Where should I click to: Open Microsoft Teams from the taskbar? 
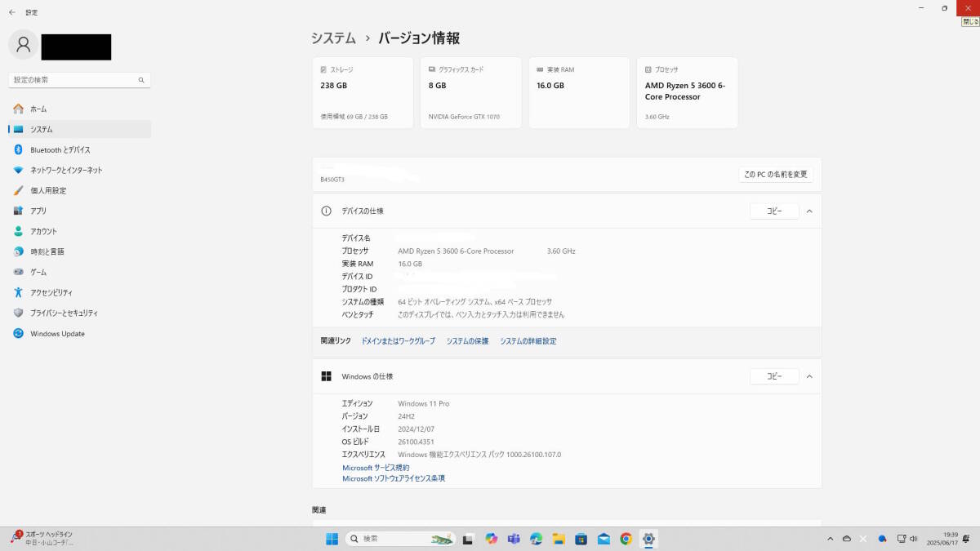pos(514,539)
